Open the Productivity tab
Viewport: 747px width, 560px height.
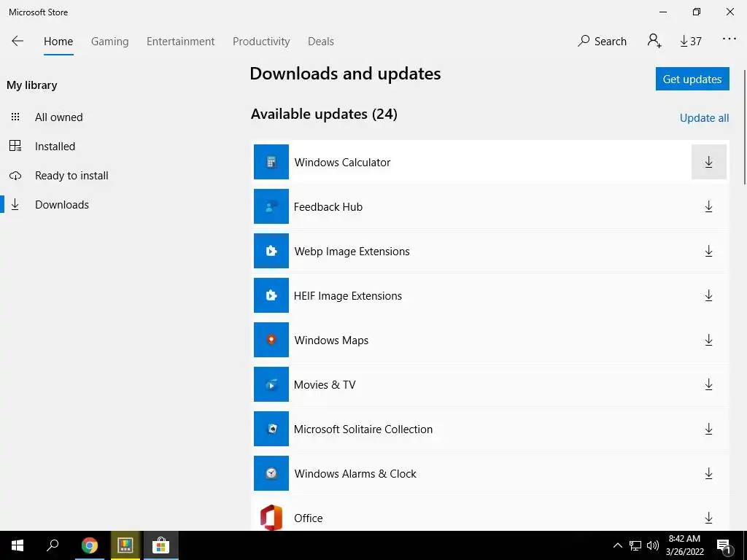click(261, 42)
